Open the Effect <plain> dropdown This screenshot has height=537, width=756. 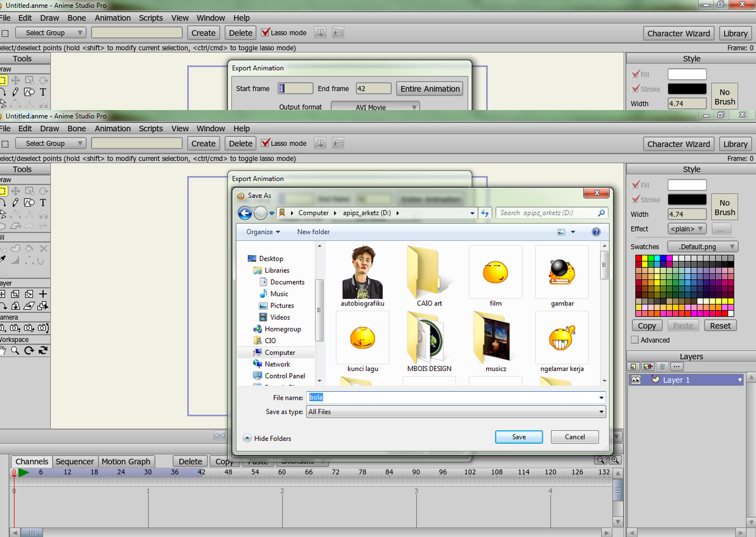687,229
